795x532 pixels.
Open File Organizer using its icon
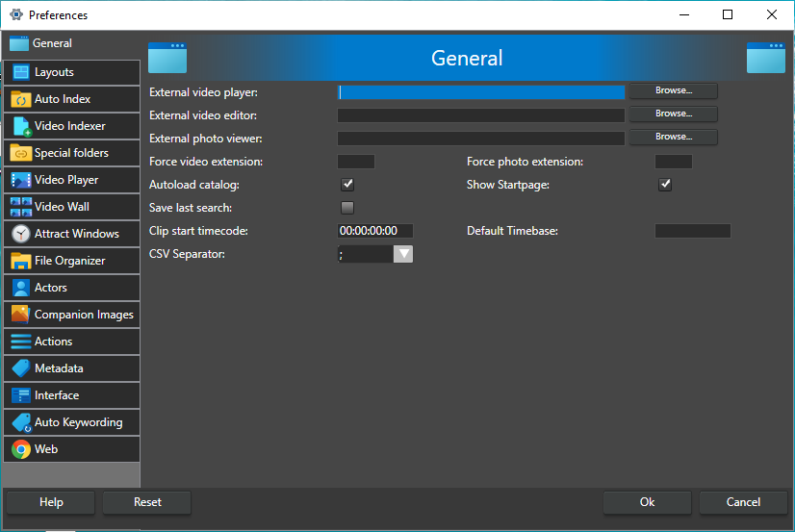coord(20,261)
